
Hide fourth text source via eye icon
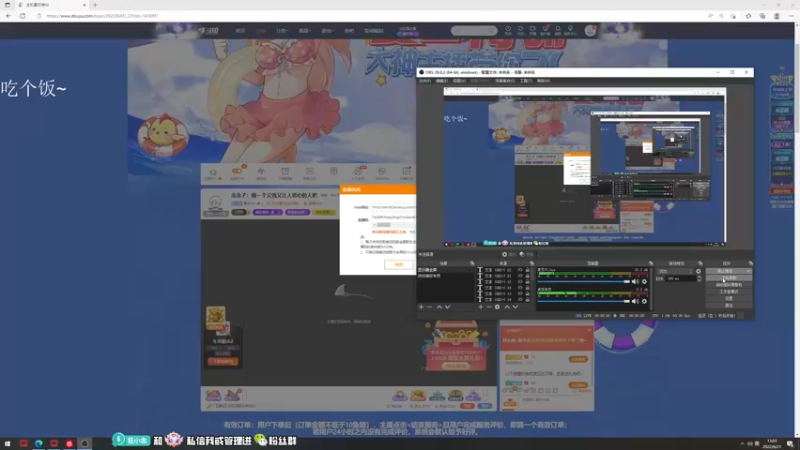520,288
